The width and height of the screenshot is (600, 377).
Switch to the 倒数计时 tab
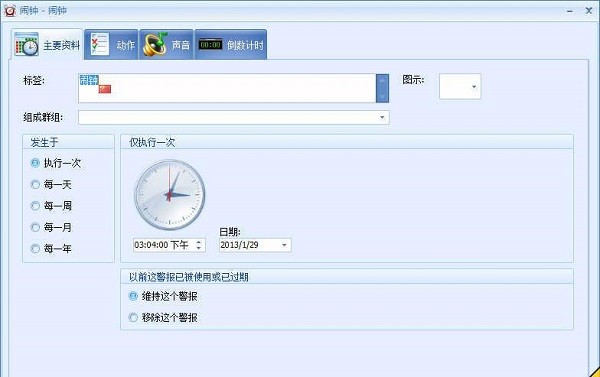pos(231,44)
